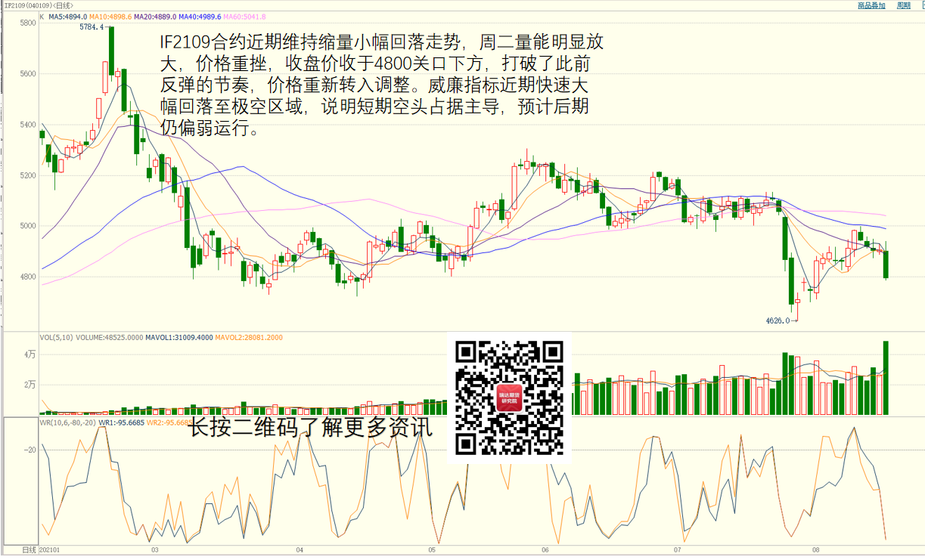Click the orange MAVOL2:28081.2000 label
The image size is (925, 560).
point(249,337)
